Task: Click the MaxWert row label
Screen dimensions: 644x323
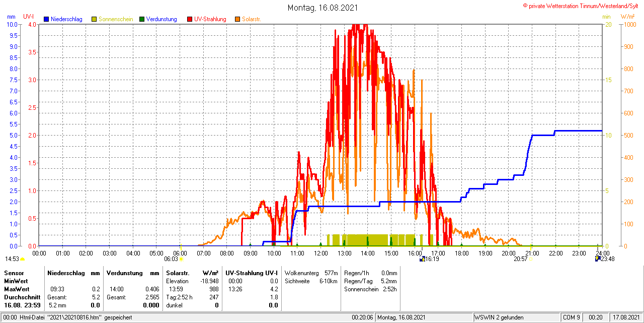Action: pyautogui.click(x=16, y=289)
